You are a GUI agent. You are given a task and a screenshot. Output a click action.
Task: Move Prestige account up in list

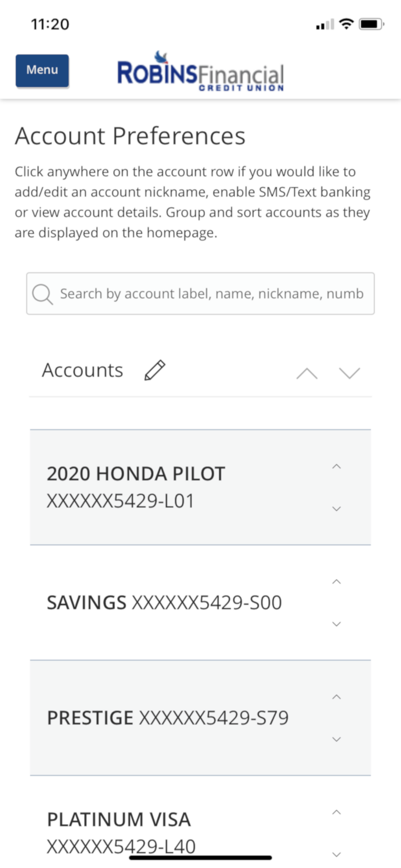coord(336,697)
